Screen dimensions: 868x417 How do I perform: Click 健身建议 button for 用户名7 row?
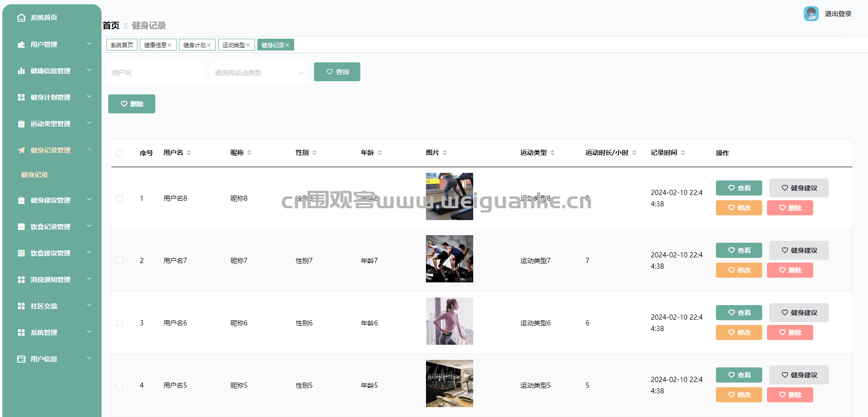[799, 250]
